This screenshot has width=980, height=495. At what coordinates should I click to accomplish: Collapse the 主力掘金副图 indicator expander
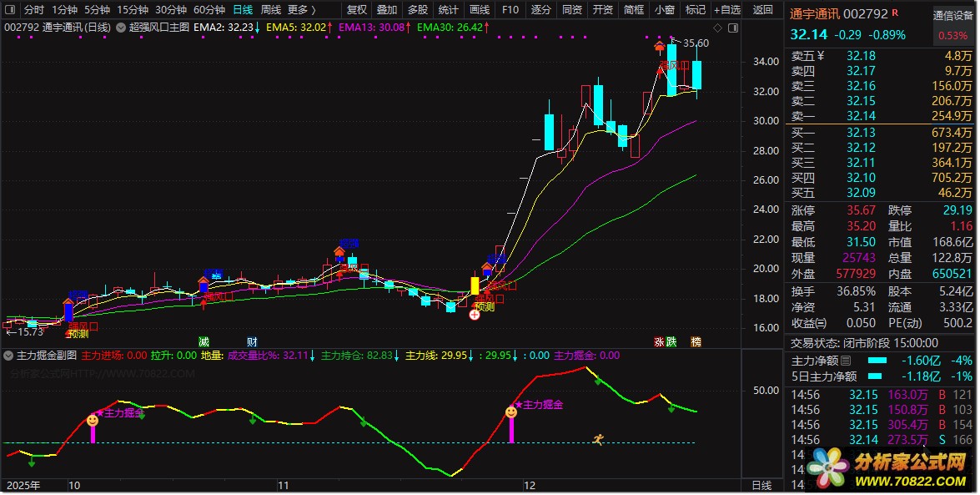8,355
